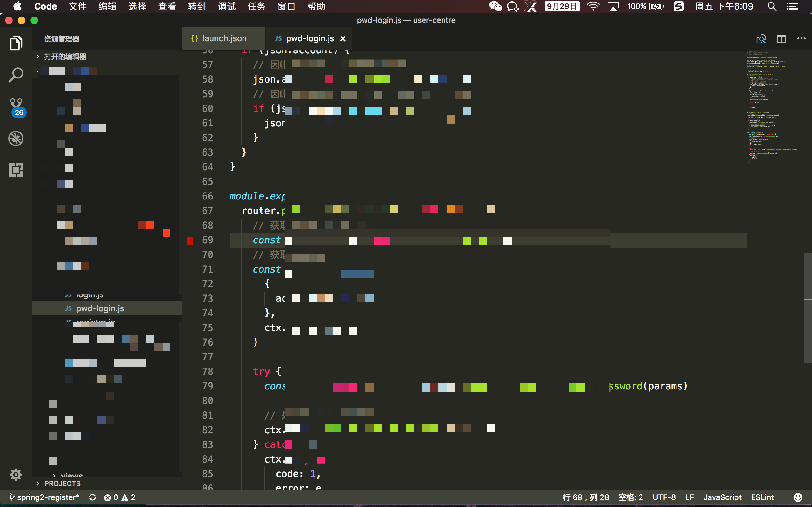812x507 pixels.
Task: Open the Manage gear menu
Action: [16, 474]
